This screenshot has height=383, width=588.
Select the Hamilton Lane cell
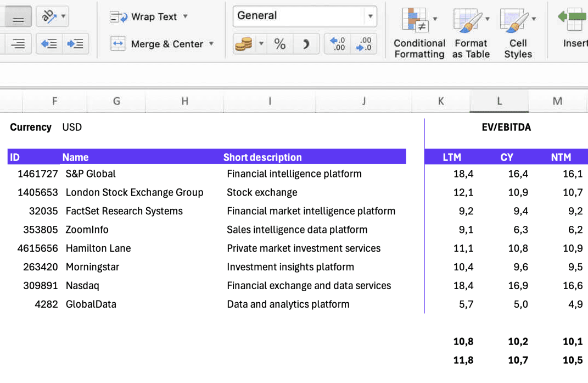pos(98,248)
